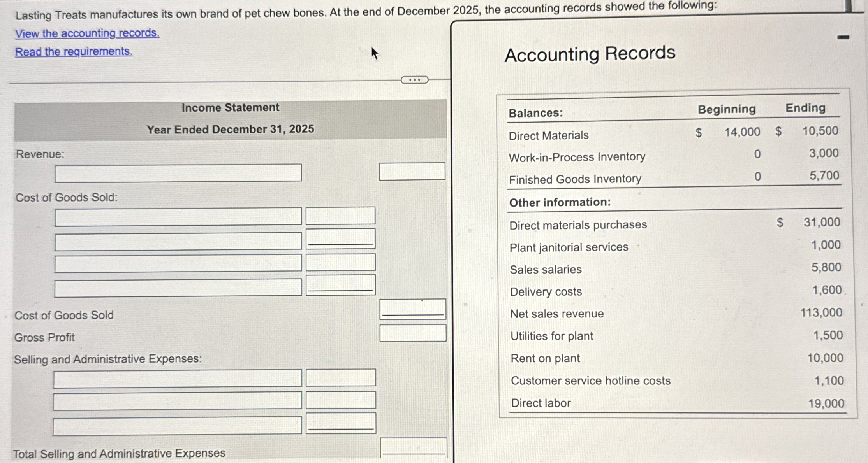
Task: Click Total Selling and Administrative Expenses box
Action: click(413, 447)
